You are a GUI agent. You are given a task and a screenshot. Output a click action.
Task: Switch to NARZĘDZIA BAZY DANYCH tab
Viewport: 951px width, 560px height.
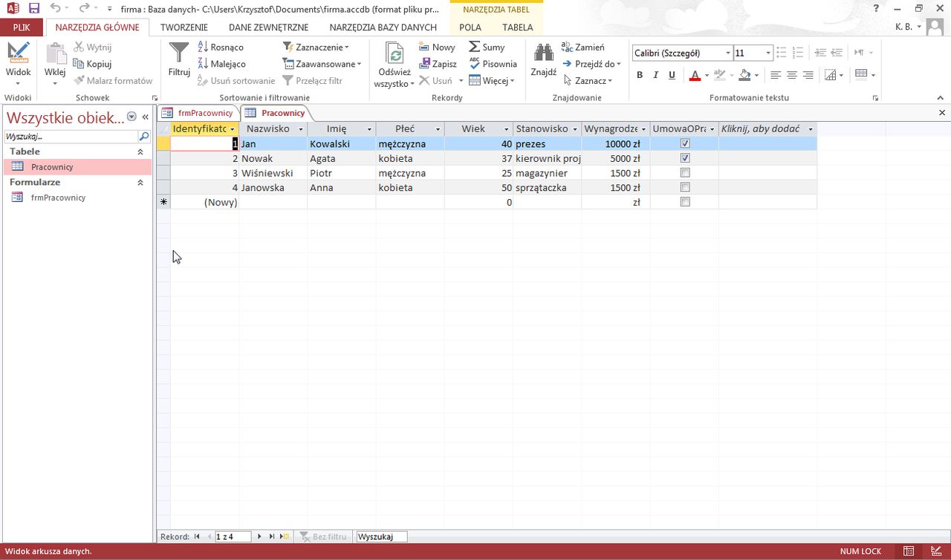(383, 27)
